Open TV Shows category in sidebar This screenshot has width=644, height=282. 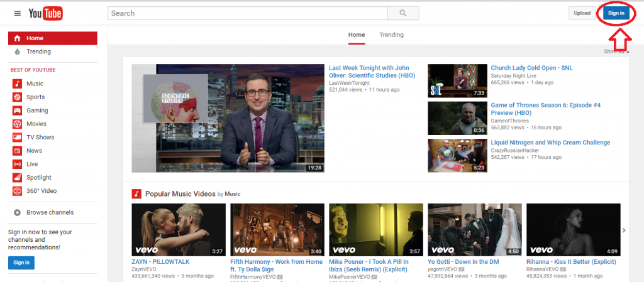[x=40, y=138]
